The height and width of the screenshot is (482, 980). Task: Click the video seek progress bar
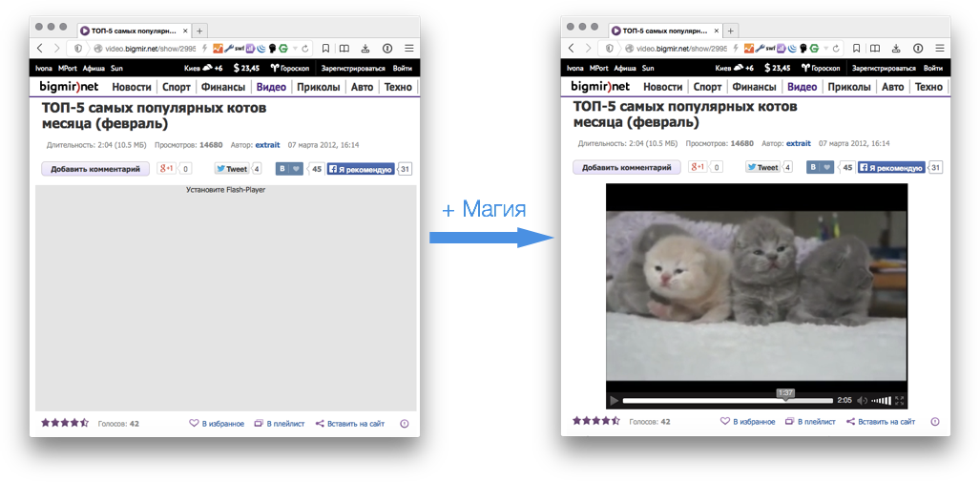point(727,400)
